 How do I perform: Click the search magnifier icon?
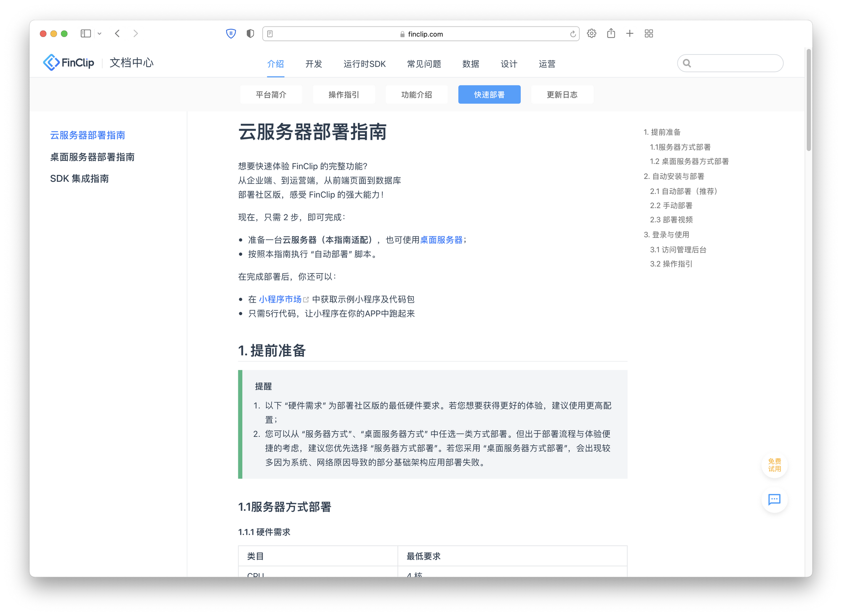tap(687, 64)
